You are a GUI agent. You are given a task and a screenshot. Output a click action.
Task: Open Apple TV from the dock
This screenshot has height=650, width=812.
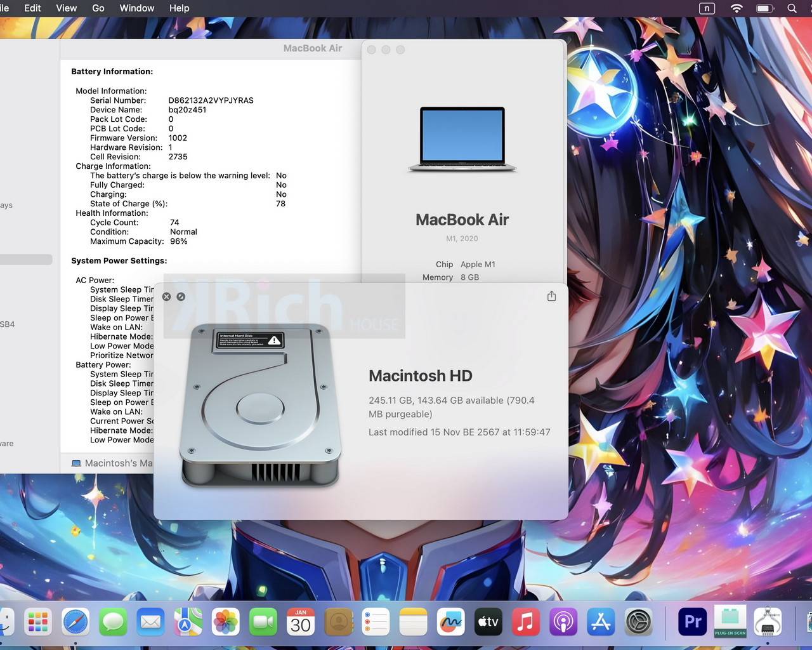(x=488, y=622)
